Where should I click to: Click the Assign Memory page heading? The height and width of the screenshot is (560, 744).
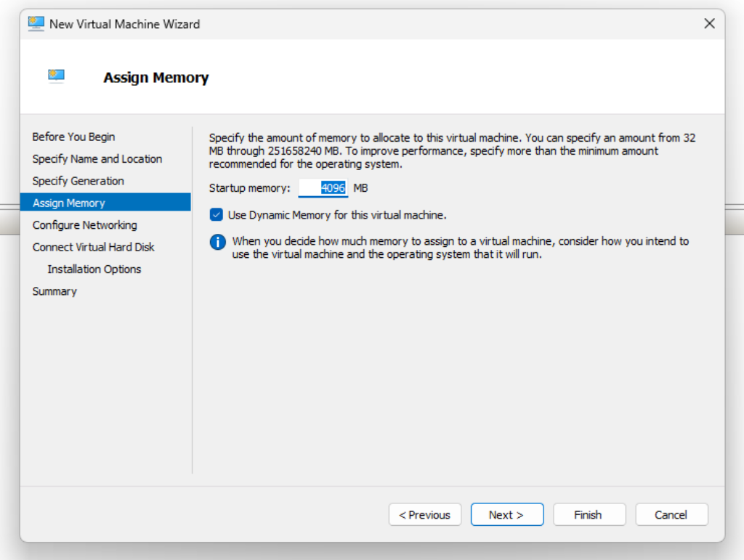(x=155, y=78)
